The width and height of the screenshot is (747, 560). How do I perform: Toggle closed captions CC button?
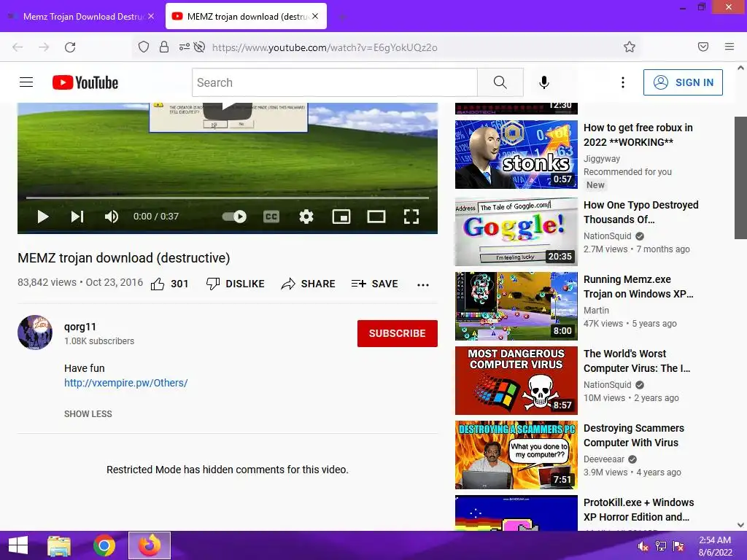click(271, 217)
